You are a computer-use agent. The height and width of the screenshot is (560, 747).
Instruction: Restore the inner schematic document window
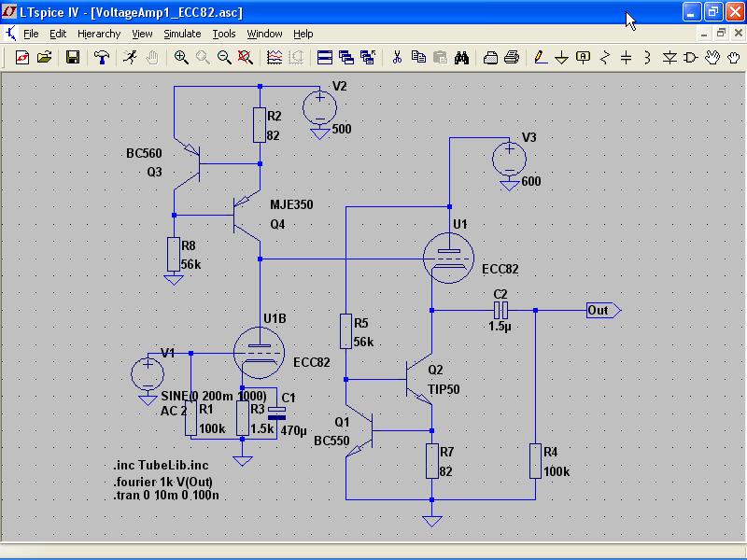tap(721, 34)
